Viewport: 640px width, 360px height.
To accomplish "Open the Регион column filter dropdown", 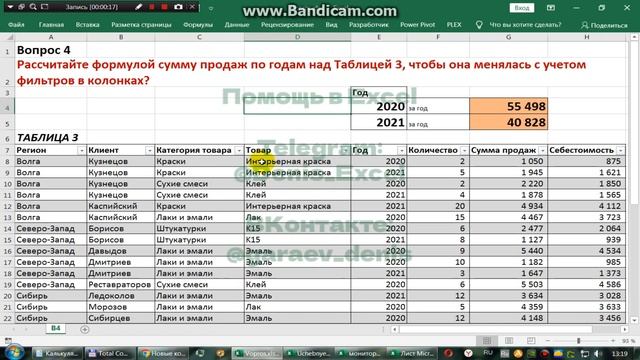I will click(x=81, y=151).
